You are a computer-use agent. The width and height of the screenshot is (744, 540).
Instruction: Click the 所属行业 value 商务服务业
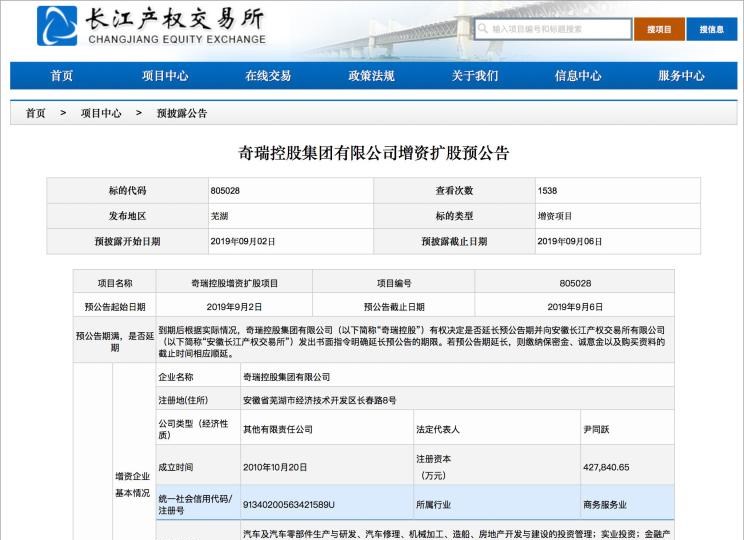tap(605, 505)
